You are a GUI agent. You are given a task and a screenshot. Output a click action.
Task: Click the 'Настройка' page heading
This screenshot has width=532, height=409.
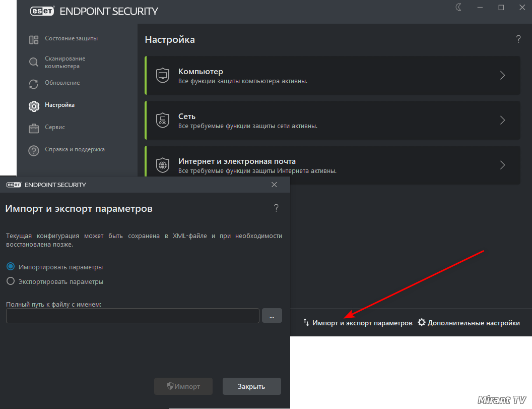(170, 39)
